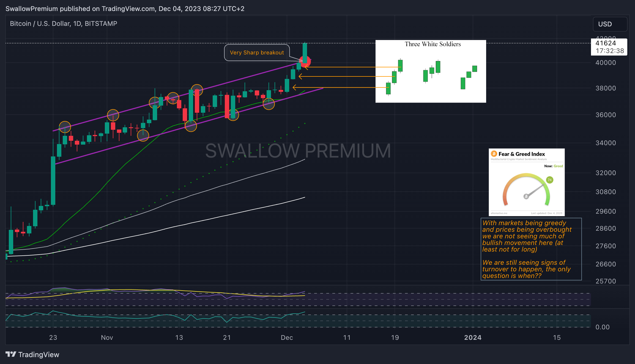
Task: Click the 27600 price axis label
Action: pyautogui.click(x=606, y=246)
